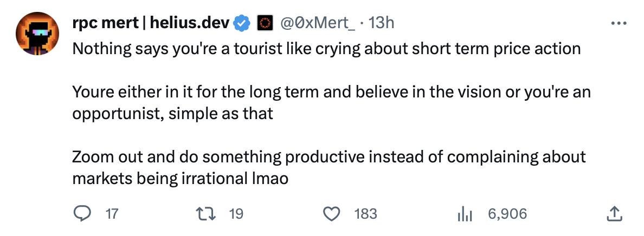This screenshot has width=644, height=236.
Task: Click the sentence about crying over price action
Action: 326,49
